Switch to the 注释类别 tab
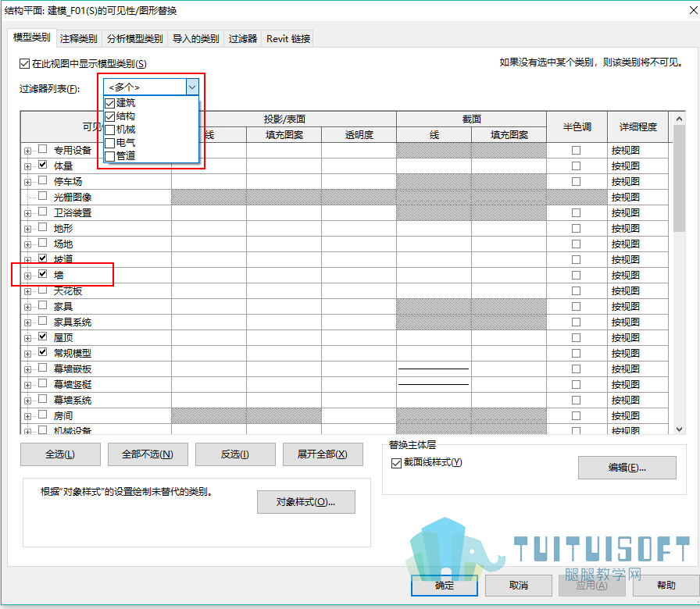This screenshot has width=700, height=609. click(79, 39)
